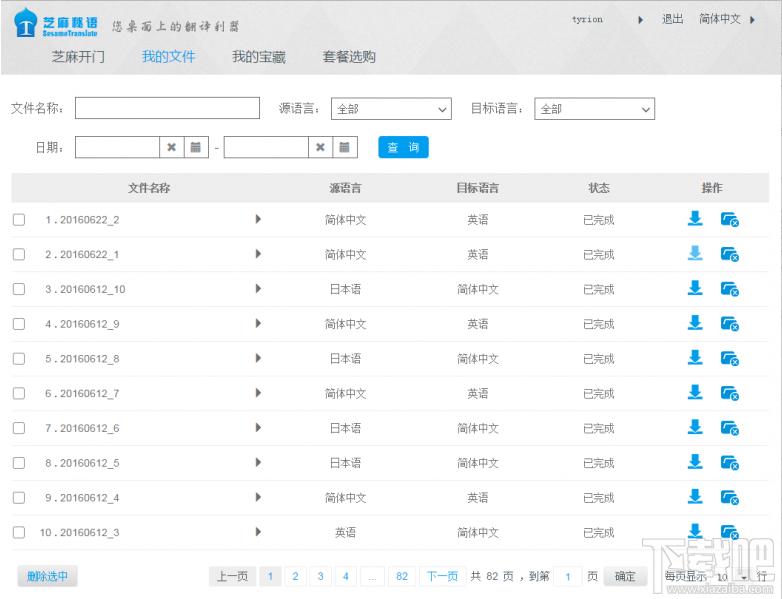Open calendar for start date

196,147
